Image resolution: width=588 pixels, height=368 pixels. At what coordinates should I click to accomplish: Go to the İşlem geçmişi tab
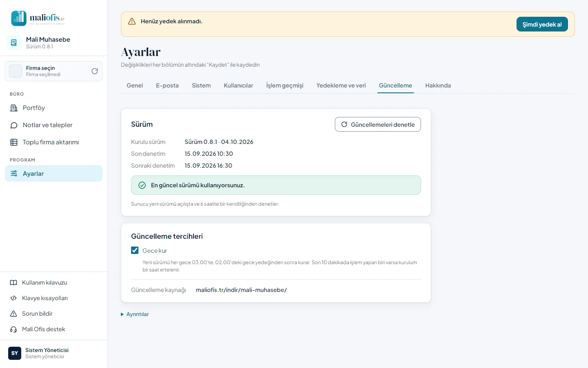click(285, 85)
